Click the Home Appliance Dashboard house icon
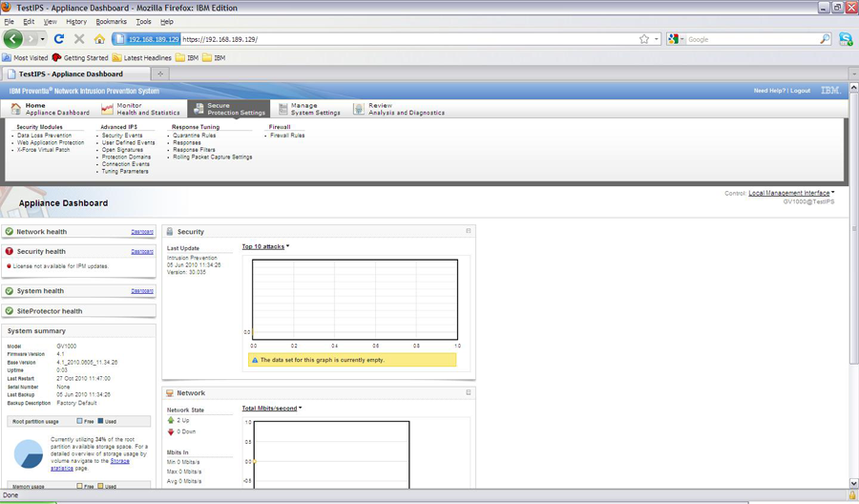 coord(16,109)
